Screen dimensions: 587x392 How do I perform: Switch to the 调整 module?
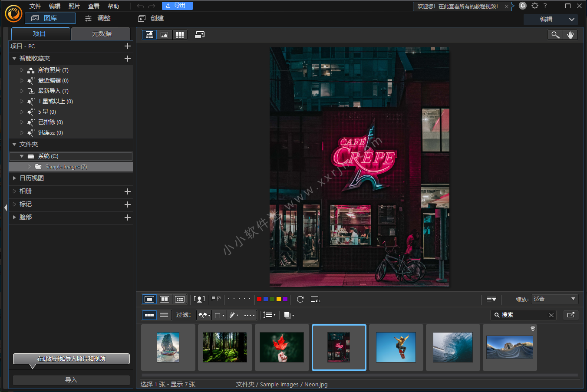coord(98,18)
